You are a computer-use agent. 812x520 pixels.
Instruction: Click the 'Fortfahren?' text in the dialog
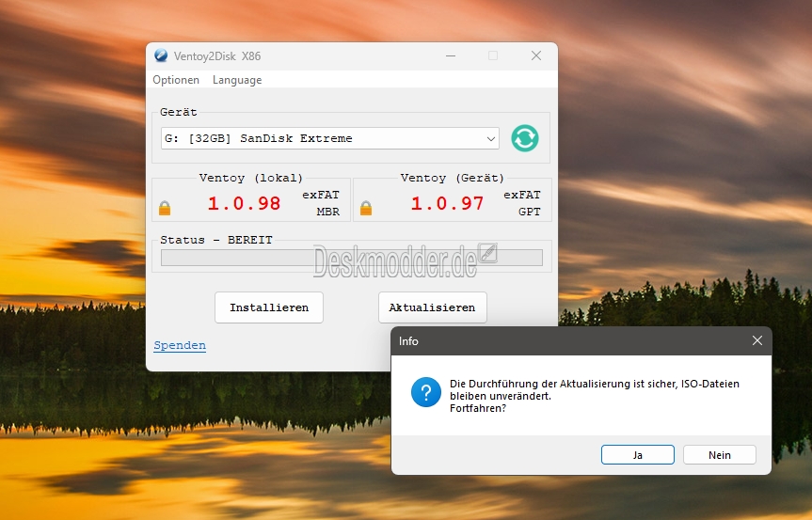click(478, 408)
